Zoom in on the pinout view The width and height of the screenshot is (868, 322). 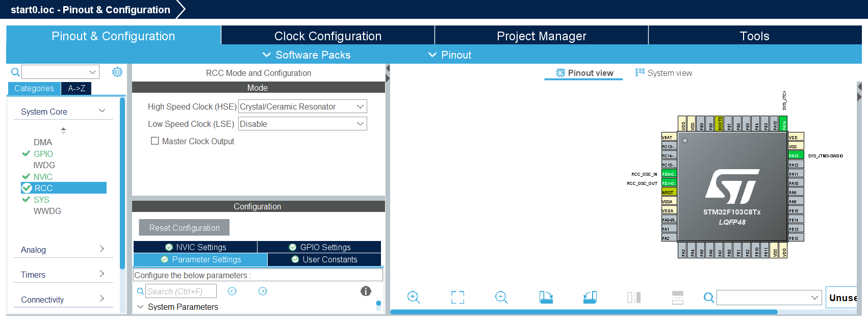pyautogui.click(x=414, y=298)
